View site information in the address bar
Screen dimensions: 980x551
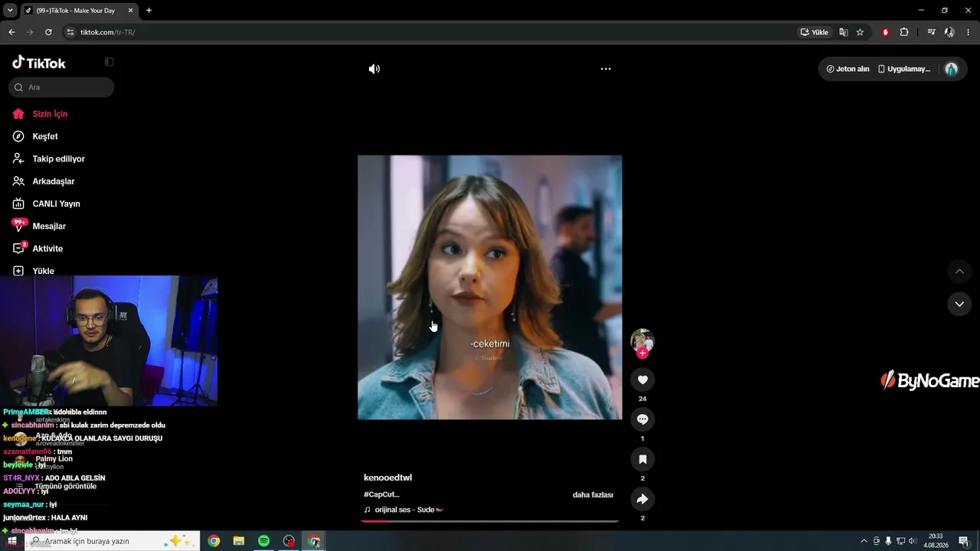(x=70, y=32)
